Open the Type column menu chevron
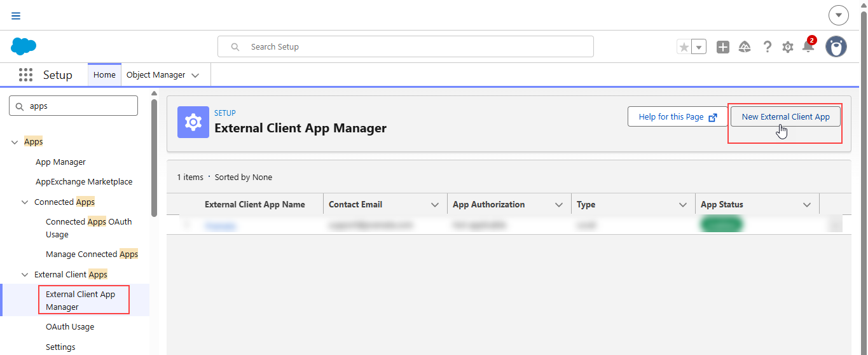868x355 pixels. pyautogui.click(x=683, y=205)
